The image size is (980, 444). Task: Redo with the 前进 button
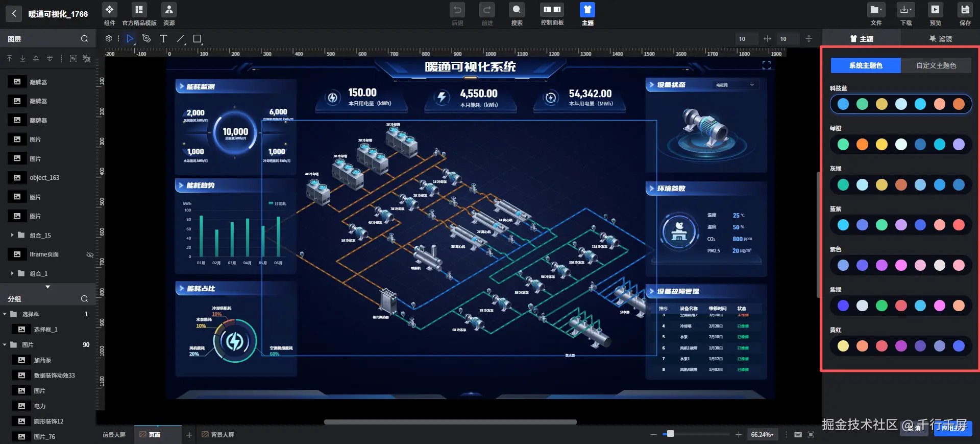[x=487, y=14]
